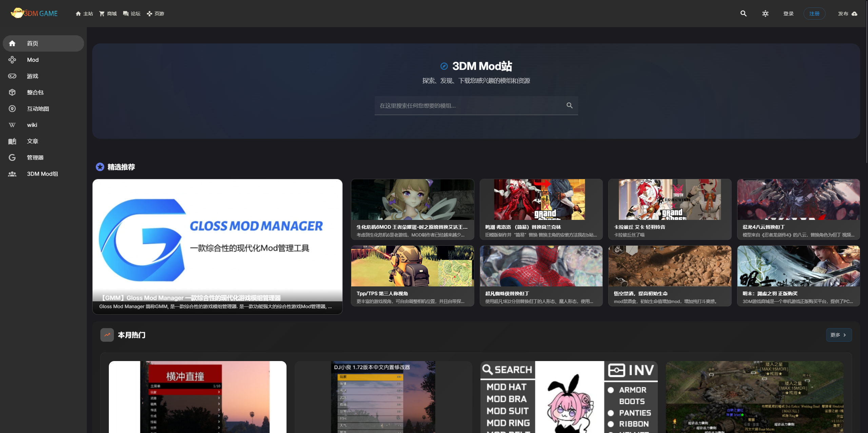
Task: Click the search magnifier icon in header
Action: point(743,14)
